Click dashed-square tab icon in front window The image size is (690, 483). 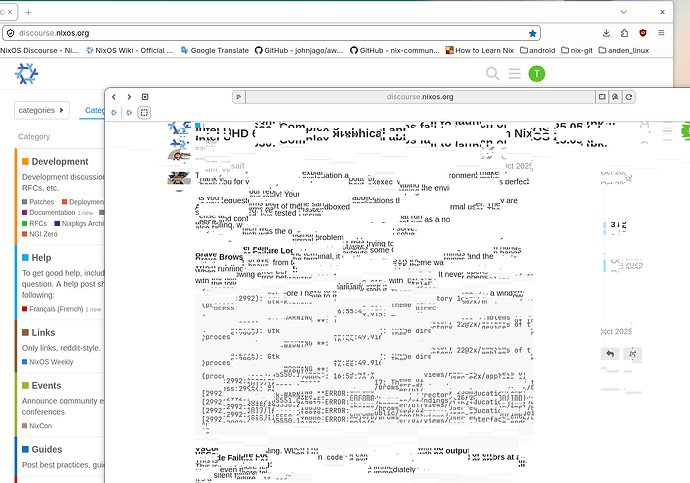(144, 113)
